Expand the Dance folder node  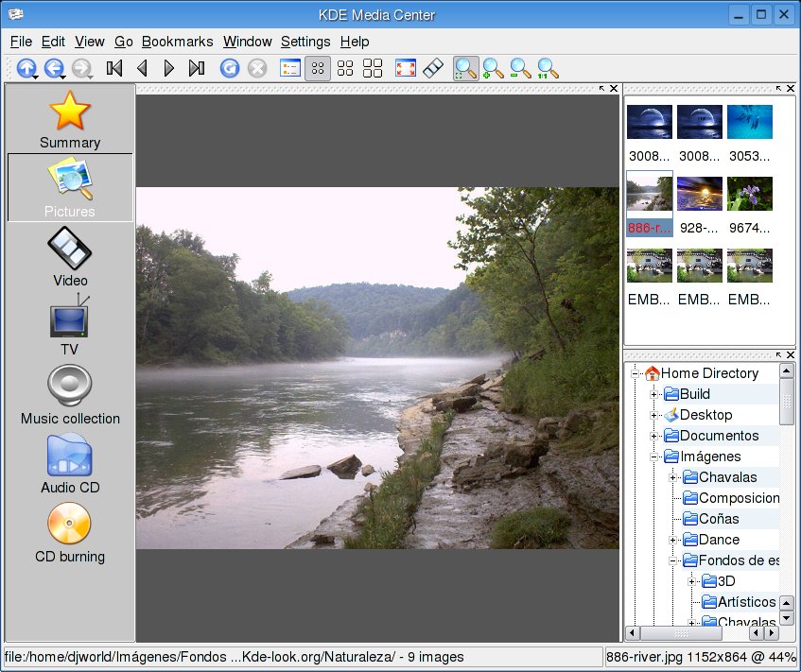point(672,540)
